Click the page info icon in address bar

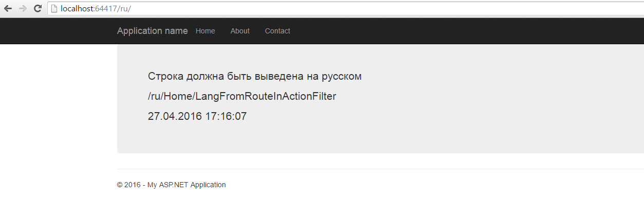click(54, 9)
